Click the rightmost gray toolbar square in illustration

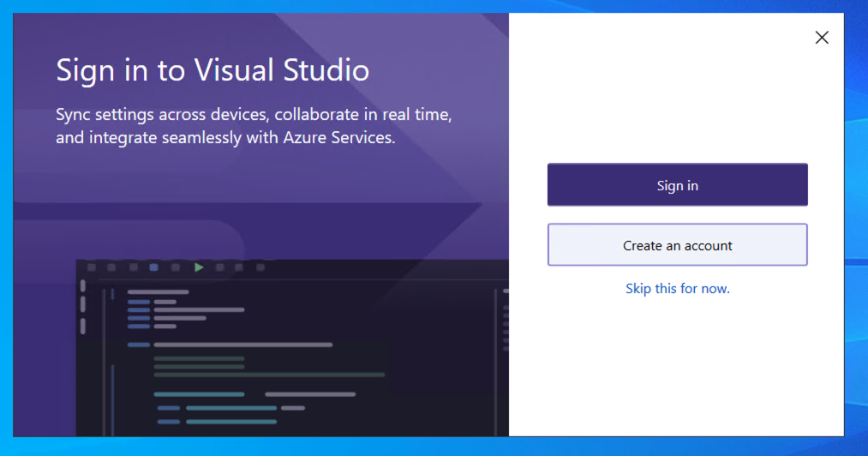pyautogui.click(x=260, y=267)
